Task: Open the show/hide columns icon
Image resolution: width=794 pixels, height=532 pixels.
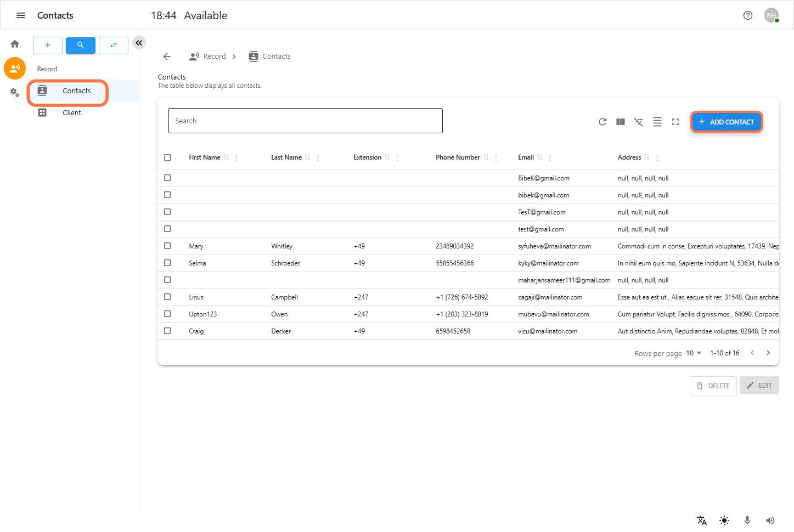Action: coord(620,122)
